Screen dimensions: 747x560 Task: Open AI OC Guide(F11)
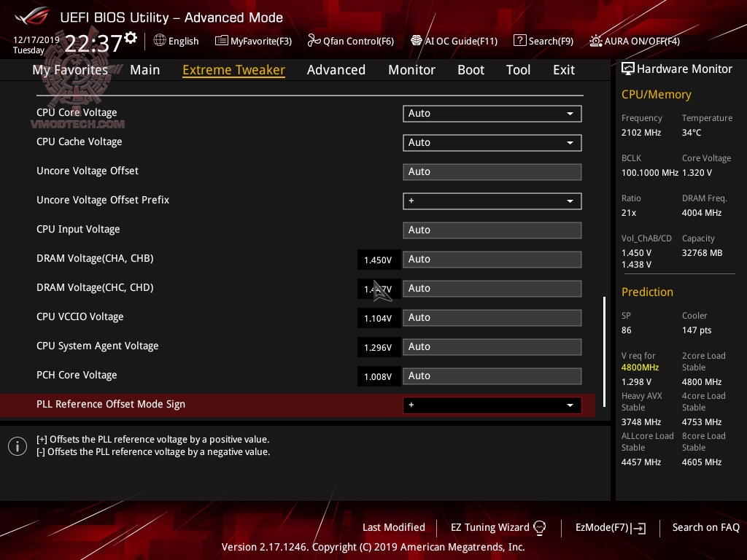[454, 41]
